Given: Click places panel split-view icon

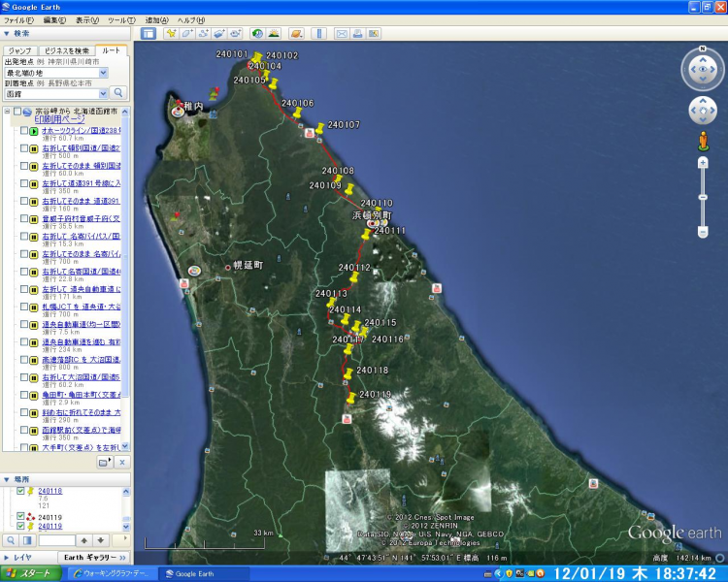Looking at the screenshot, I should tap(27, 540).
